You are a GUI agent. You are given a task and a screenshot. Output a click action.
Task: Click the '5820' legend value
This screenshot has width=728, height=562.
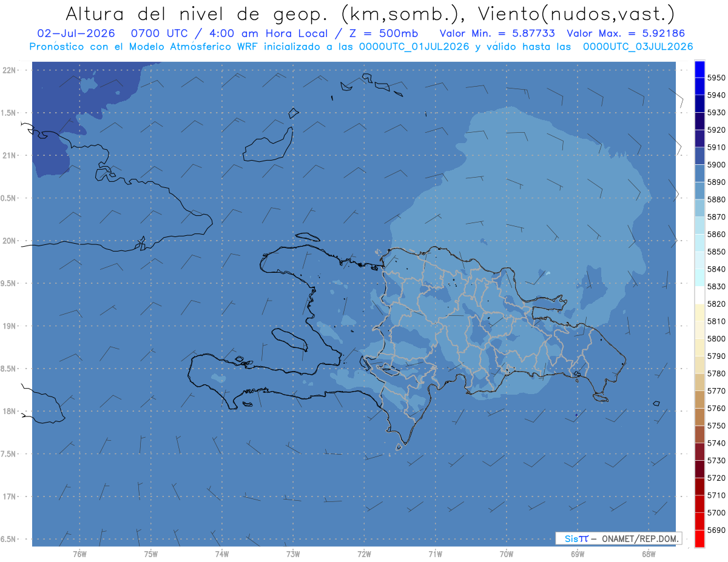click(x=716, y=304)
